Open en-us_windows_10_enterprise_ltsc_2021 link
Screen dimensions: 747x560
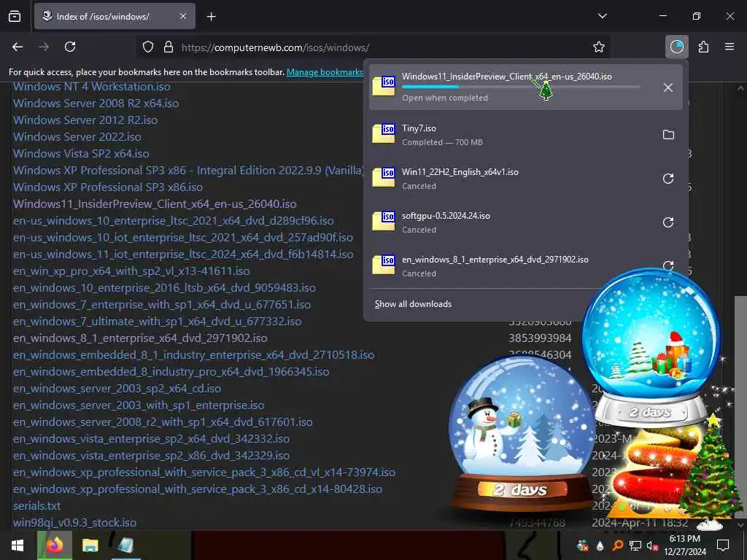click(174, 221)
